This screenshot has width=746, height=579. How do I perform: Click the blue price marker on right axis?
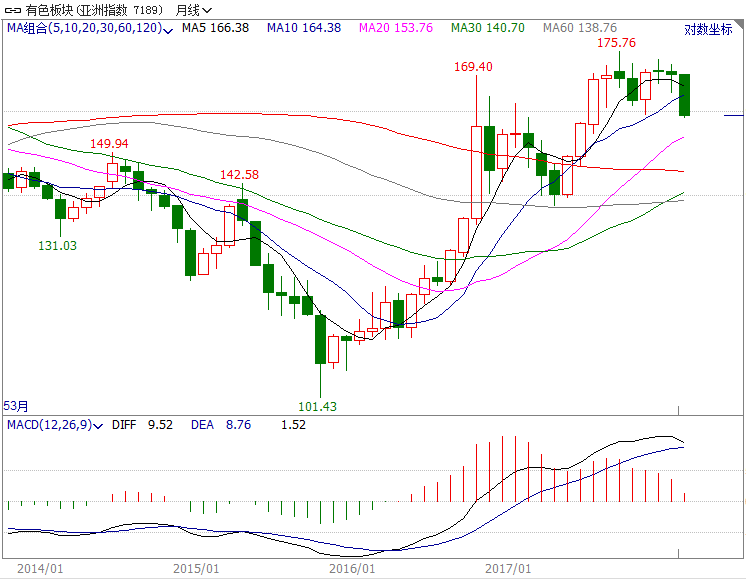pyautogui.click(x=733, y=115)
